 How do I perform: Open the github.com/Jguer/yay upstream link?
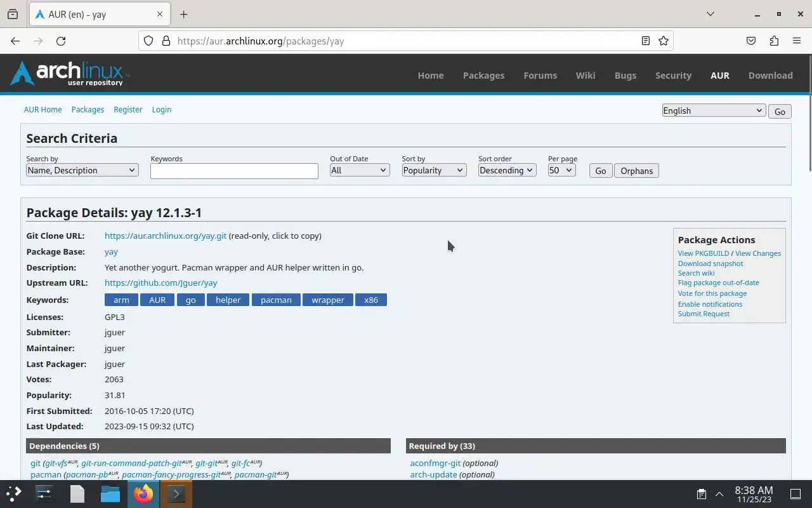(x=161, y=283)
